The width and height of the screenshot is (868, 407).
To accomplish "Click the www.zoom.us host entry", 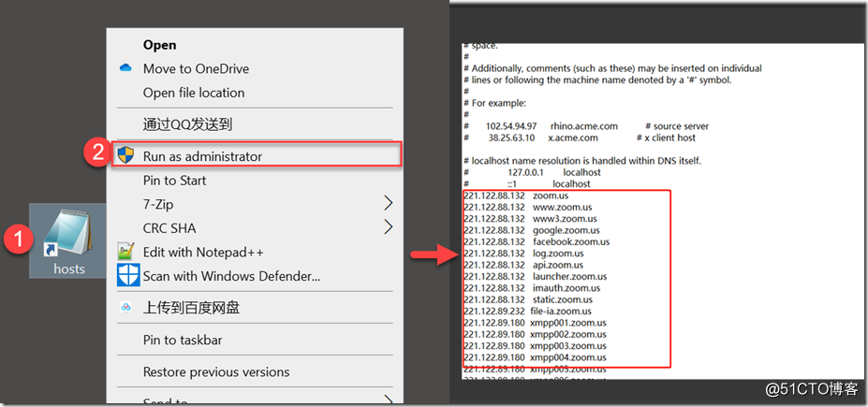I will point(527,208).
